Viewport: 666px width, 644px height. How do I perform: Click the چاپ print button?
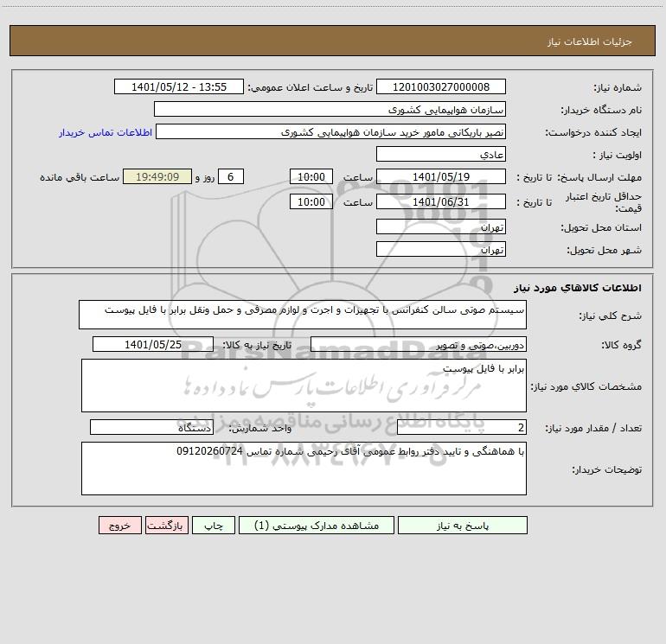214,525
